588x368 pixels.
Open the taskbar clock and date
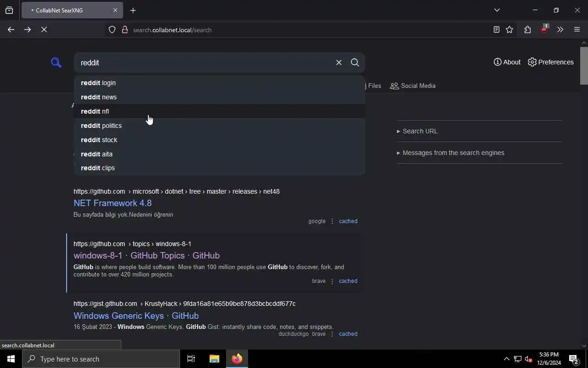[x=549, y=359]
